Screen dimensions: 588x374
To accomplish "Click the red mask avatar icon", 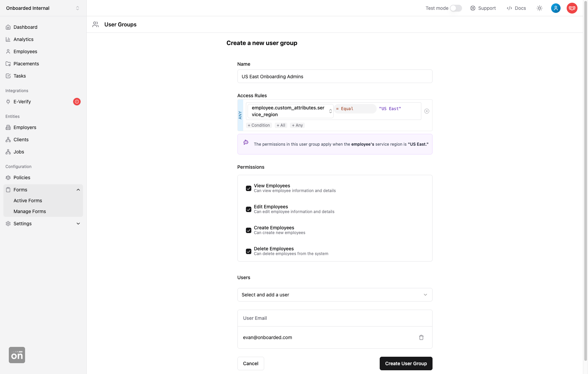I will tap(572, 8).
